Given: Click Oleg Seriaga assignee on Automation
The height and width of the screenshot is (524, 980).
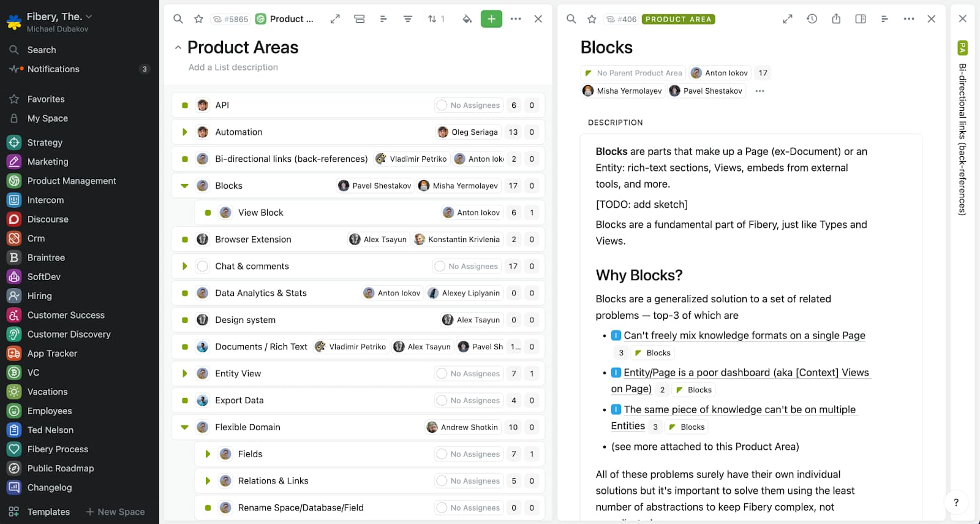Looking at the screenshot, I should 469,132.
